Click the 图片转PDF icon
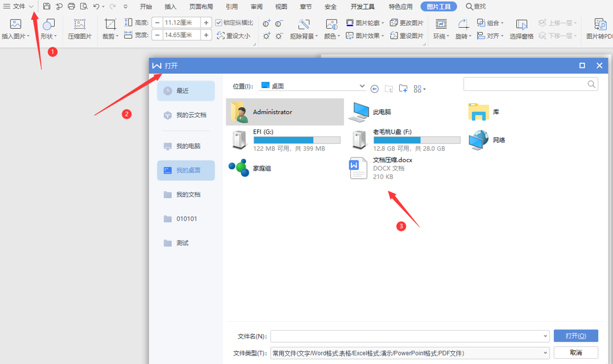Viewport: 613px width, 364px height. [x=600, y=24]
